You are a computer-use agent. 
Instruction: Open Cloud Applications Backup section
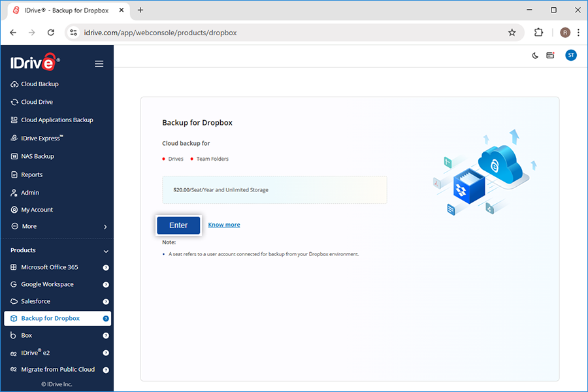click(57, 120)
